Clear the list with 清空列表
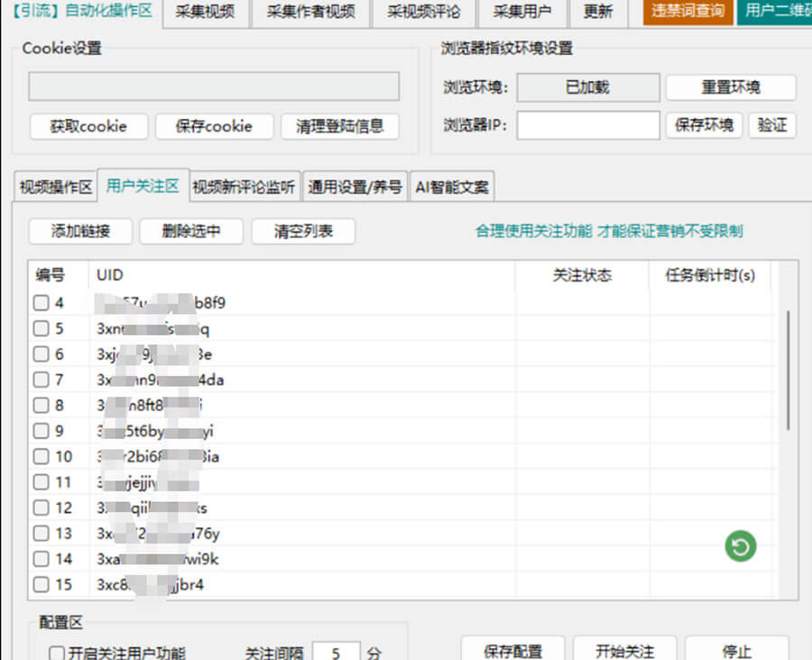Viewport: 812px width, 660px height. 302,232
